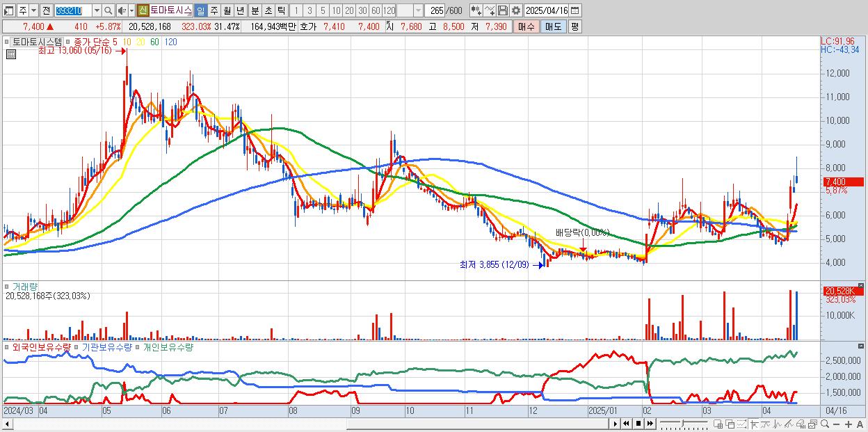Click the dotted trend line icon at bottom
The width and height of the screenshot is (868, 432).
click(741, 424)
